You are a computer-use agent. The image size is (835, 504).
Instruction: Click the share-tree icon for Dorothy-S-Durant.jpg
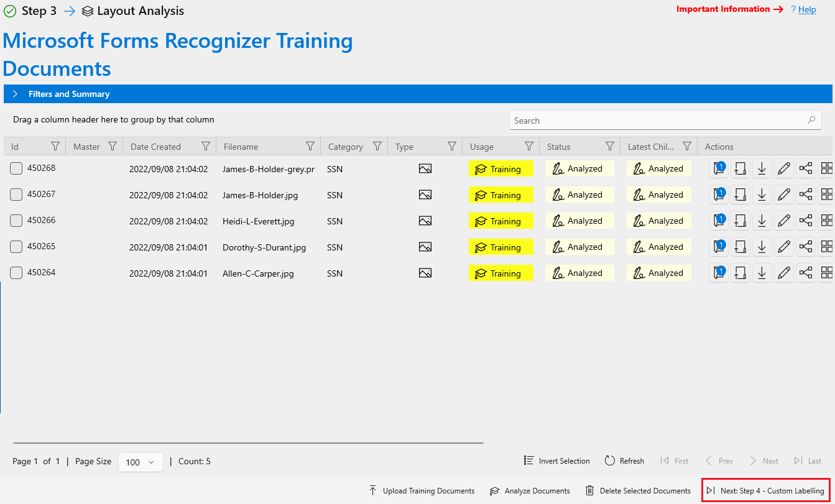pos(806,247)
